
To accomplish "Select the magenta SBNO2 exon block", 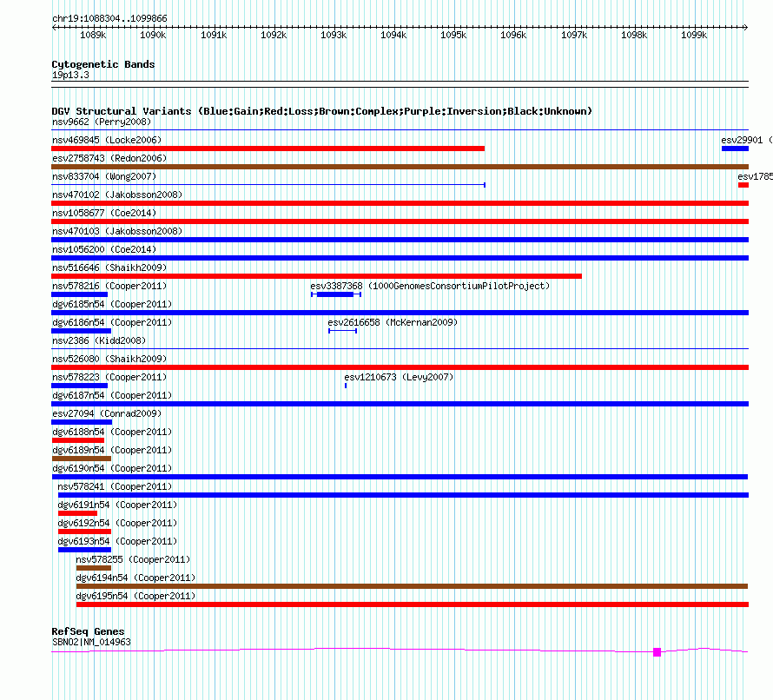I will click(657, 652).
